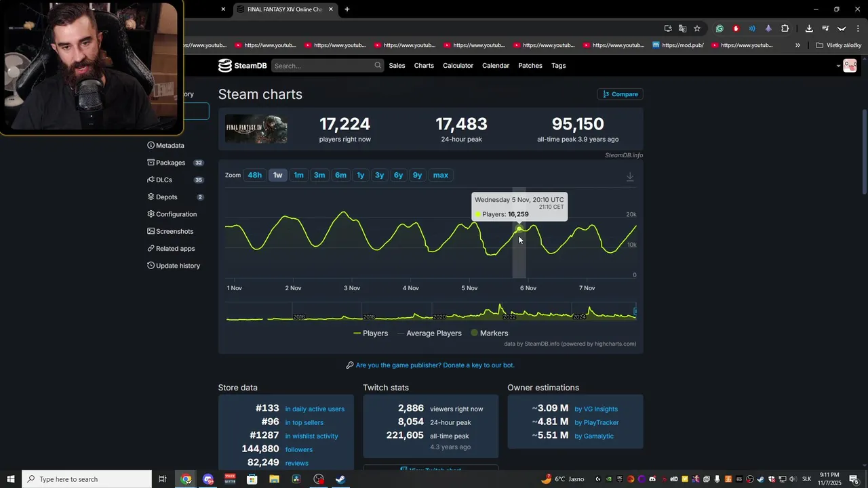Open the browser extensions puzzle icon

[785, 28]
